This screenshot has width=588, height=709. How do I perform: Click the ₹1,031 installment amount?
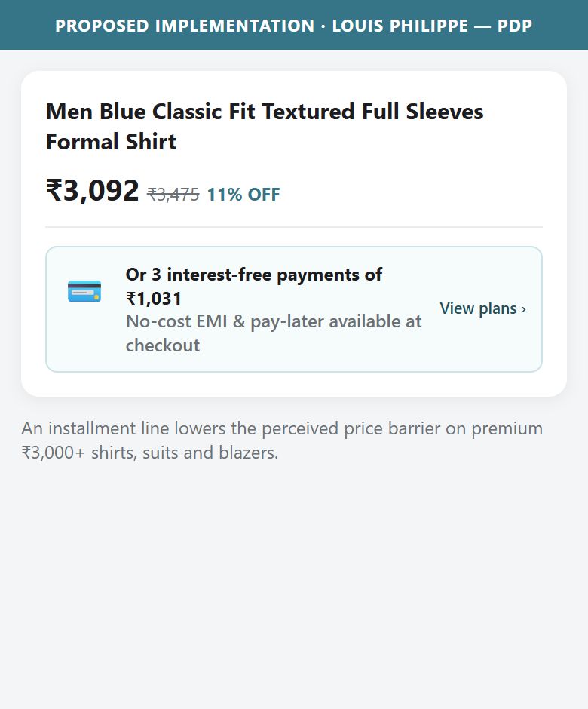point(154,299)
